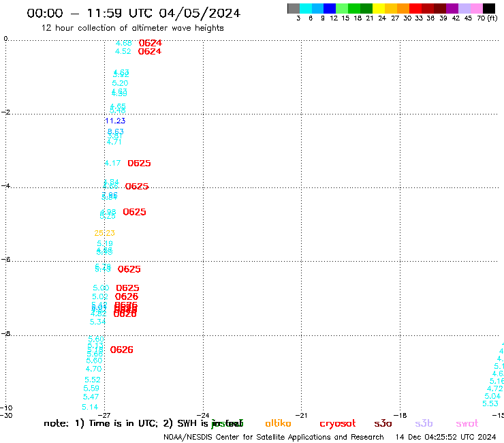Click the -6 latitude axis label

pos(5,259)
